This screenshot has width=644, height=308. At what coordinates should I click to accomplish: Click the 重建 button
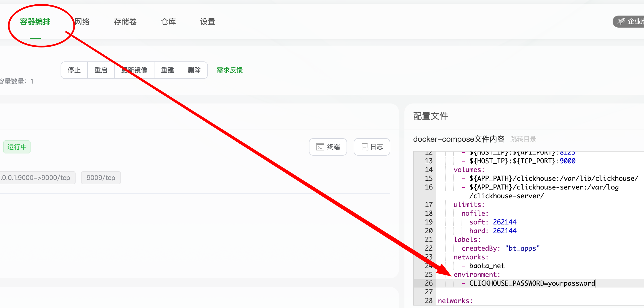(168, 70)
